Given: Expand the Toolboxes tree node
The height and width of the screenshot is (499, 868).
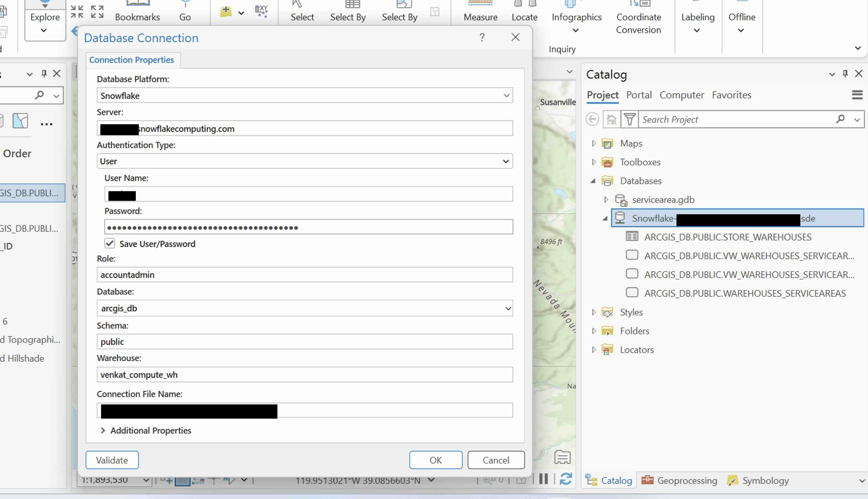Looking at the screenshot, I should click(594, 162).
